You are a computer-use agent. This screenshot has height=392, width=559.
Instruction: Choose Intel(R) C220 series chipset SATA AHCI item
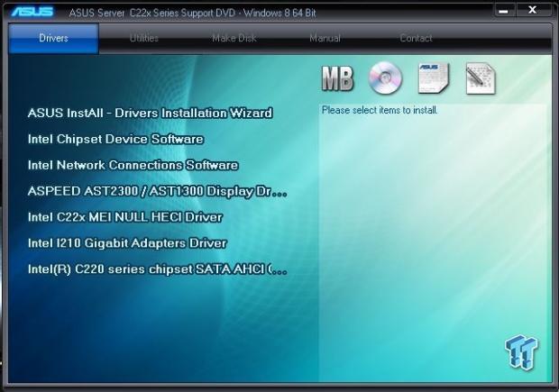[157, 269]
